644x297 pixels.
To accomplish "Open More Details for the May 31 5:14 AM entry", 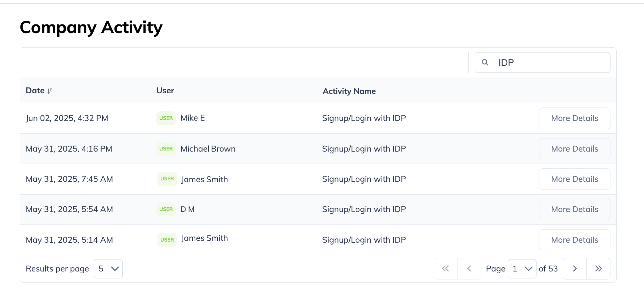I will click(x=574, y=240).
